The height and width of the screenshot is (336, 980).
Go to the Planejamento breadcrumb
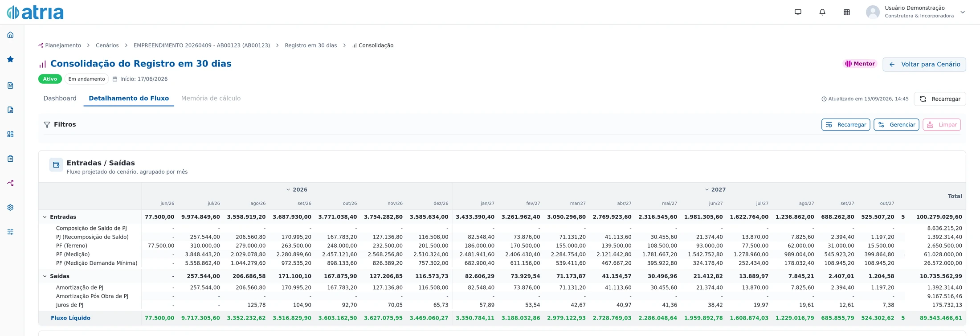[60, 45]
